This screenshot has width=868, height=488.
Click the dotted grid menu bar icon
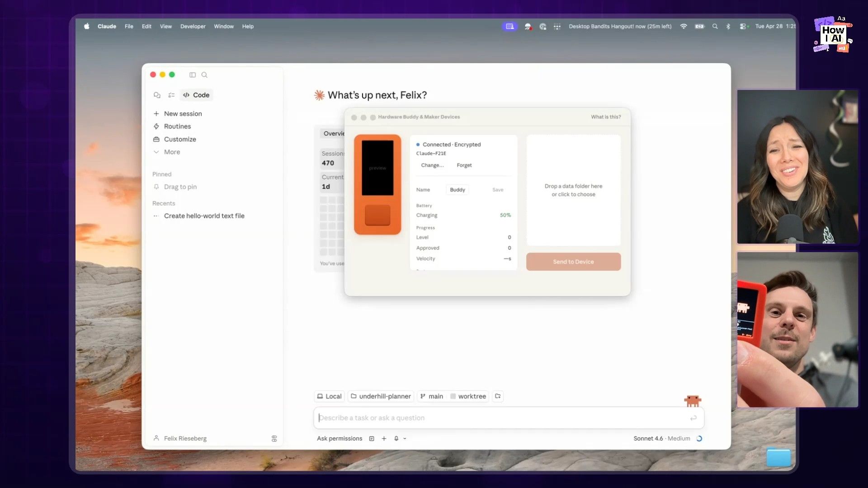click(x=557, y=27)
